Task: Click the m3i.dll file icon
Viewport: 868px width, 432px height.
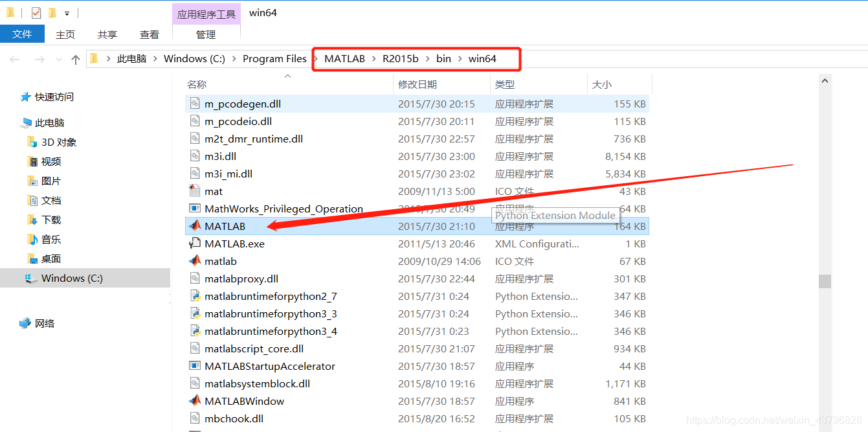Action: 195,156
